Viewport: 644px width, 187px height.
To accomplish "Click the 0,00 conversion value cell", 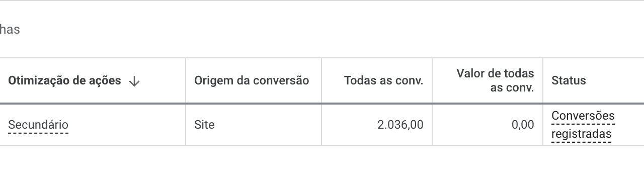I will [523, 125].
